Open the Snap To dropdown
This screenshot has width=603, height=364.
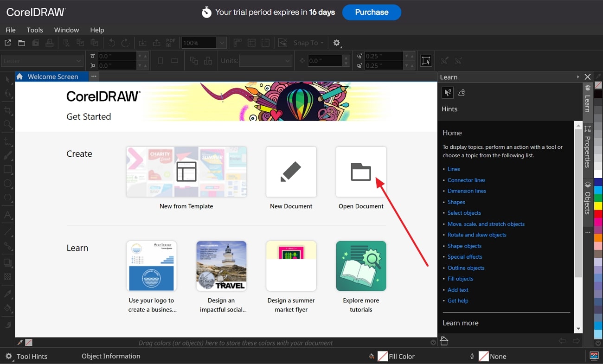pos(308,43)
